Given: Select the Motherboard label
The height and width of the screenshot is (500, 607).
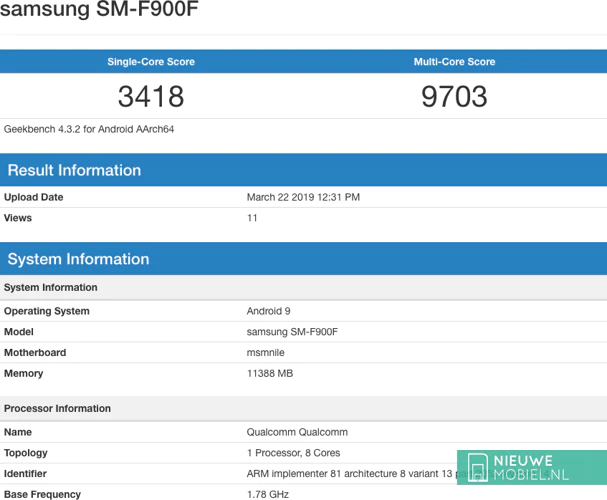Looking at the screenshot, I should tap(35, 353).
